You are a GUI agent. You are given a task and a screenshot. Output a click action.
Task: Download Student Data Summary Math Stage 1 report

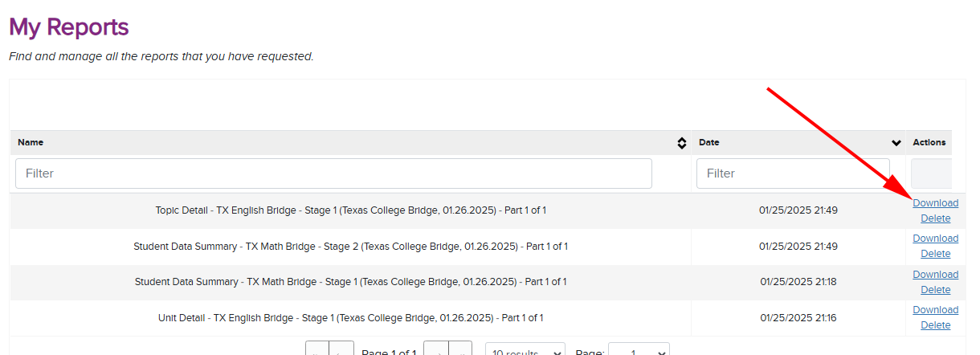[935, 275]
